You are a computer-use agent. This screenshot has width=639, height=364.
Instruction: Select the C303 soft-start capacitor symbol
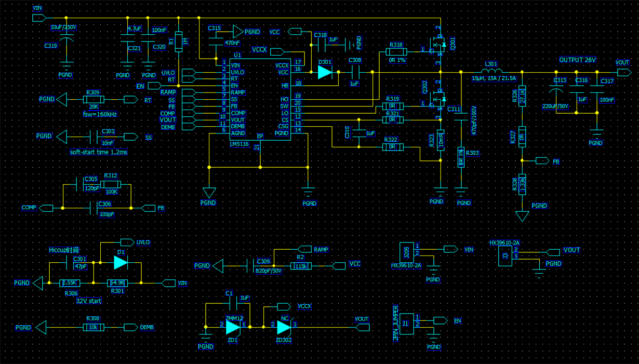click(x=94, y=137)
